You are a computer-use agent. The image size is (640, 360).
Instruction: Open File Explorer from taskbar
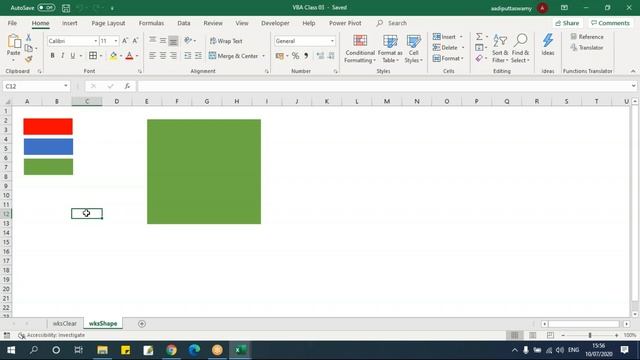[102, 350]
